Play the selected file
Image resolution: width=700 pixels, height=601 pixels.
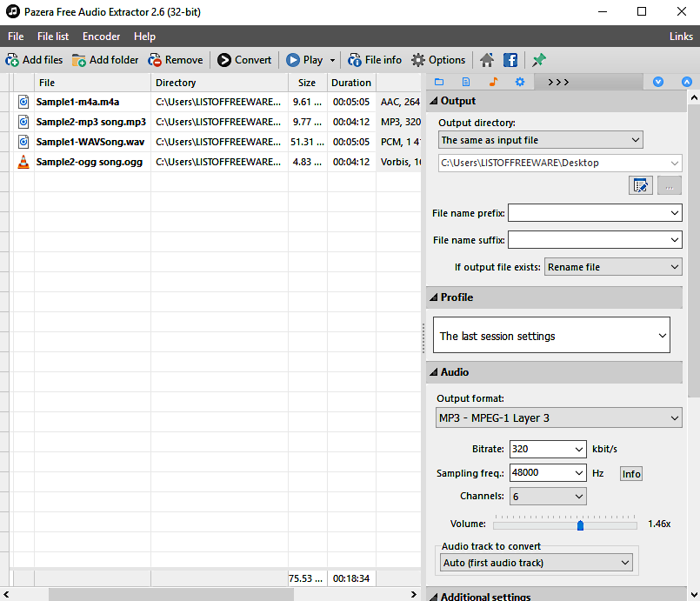(x=305, y=60)
